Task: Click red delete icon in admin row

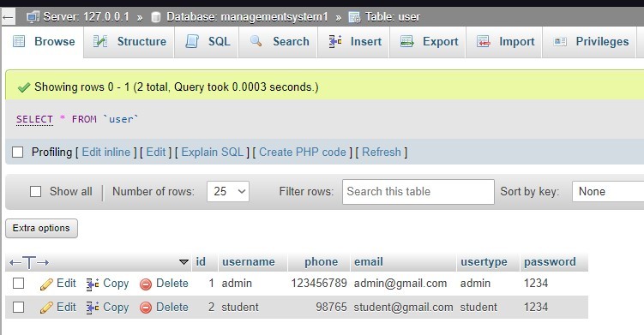Action: [146, 284]
